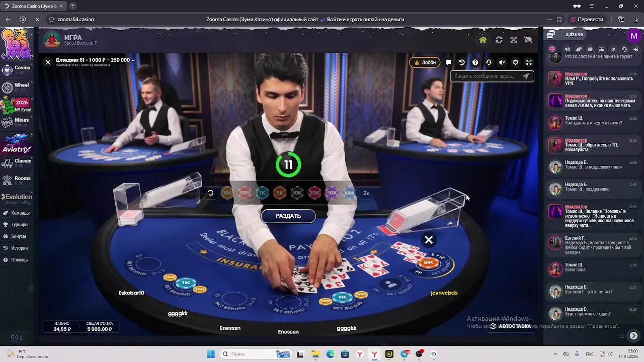Open Telegram channel icon above chat

(613, 49)
